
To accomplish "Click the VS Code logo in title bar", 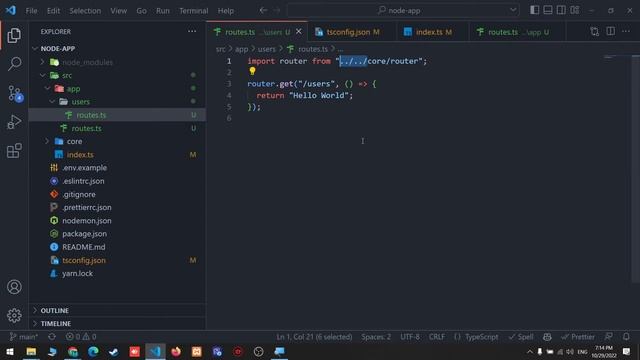I will point(11,10).
